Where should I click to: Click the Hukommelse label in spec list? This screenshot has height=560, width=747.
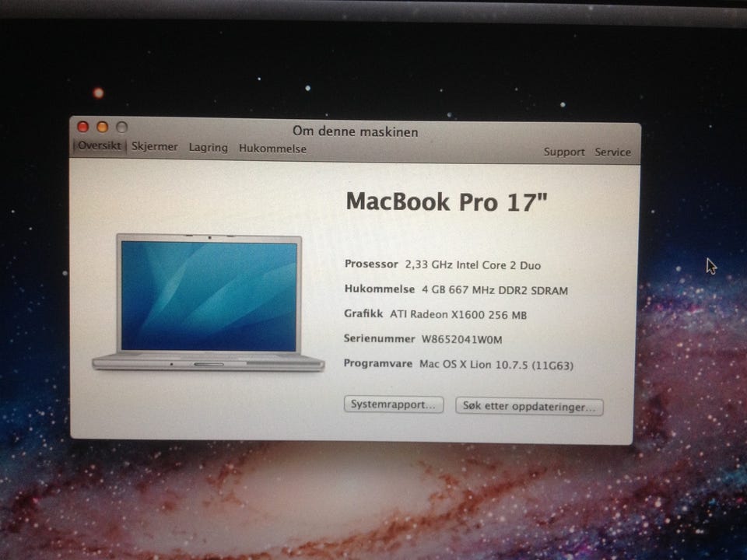point(379,289)
